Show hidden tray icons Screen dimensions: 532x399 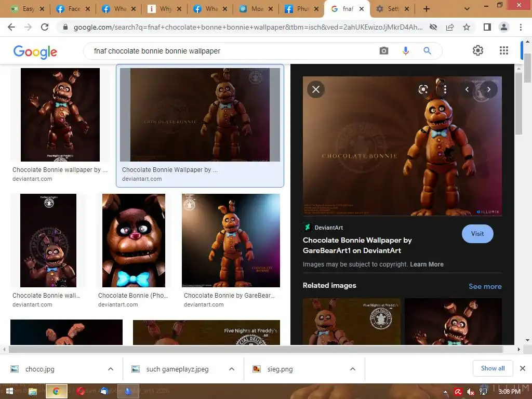tap(445, 392)
